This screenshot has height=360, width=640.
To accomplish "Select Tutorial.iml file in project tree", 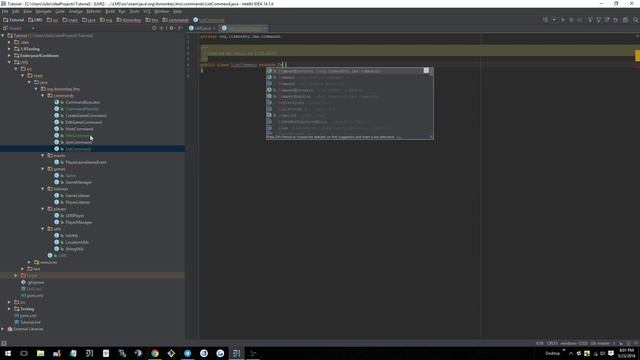I will 30,322.
